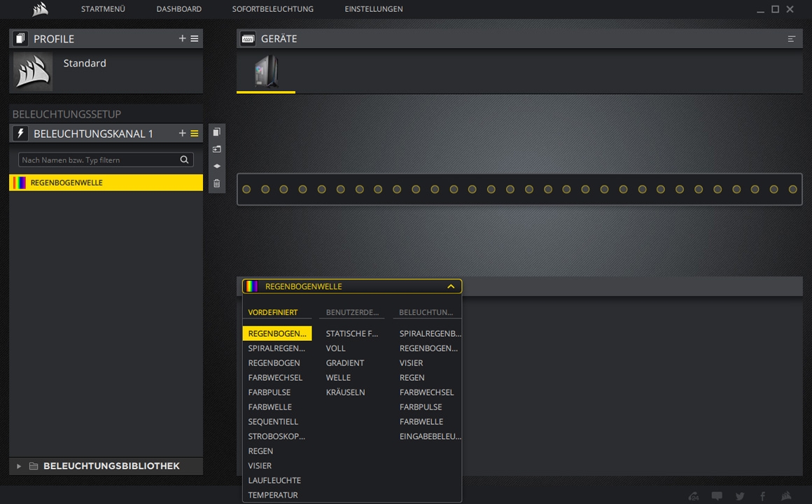Choose the Laufleuchte effect
812x504 pixels.
274,480
